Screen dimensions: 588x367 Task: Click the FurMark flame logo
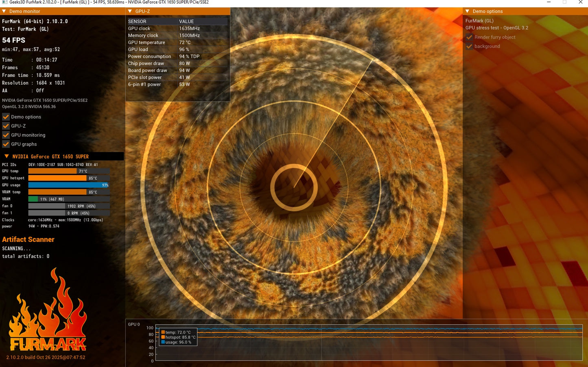48,310
